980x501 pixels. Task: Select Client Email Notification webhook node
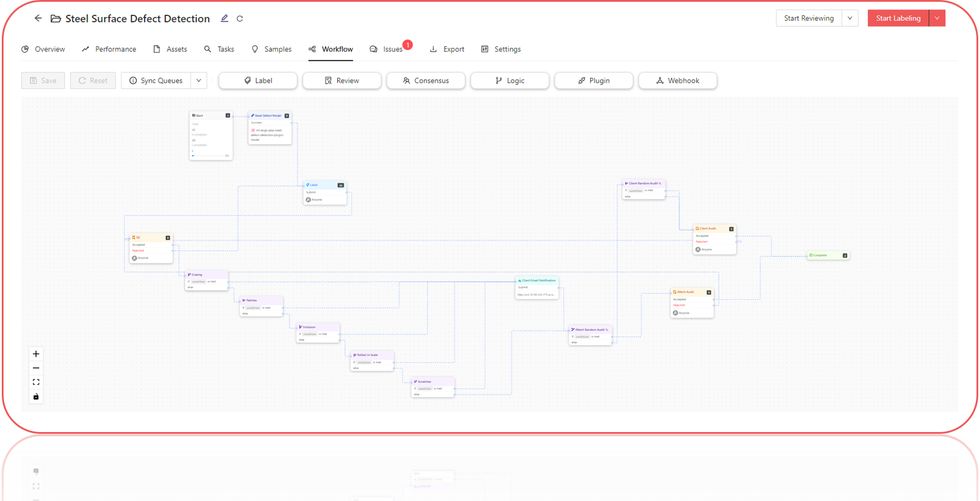tap(537, 288)
